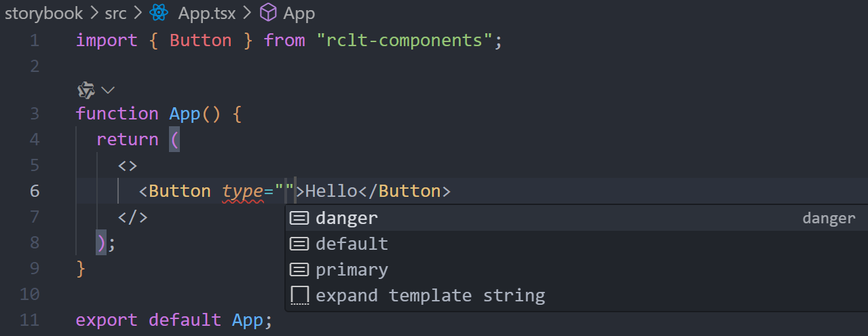
Task: Click the React icon beside App.tsx breadcrumb
Action: pyautogui.click(x=159, y=13)
